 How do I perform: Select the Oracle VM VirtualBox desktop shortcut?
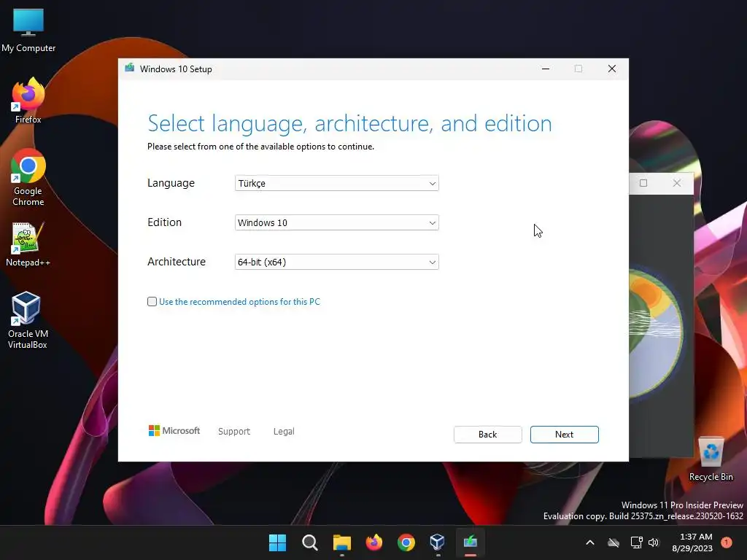(28, 320)
